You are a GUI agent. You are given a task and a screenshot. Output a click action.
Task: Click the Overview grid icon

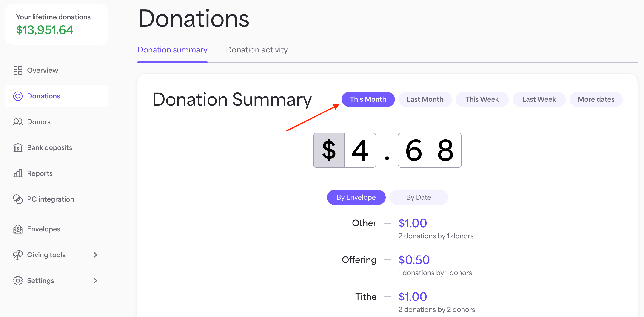[18, 70]
